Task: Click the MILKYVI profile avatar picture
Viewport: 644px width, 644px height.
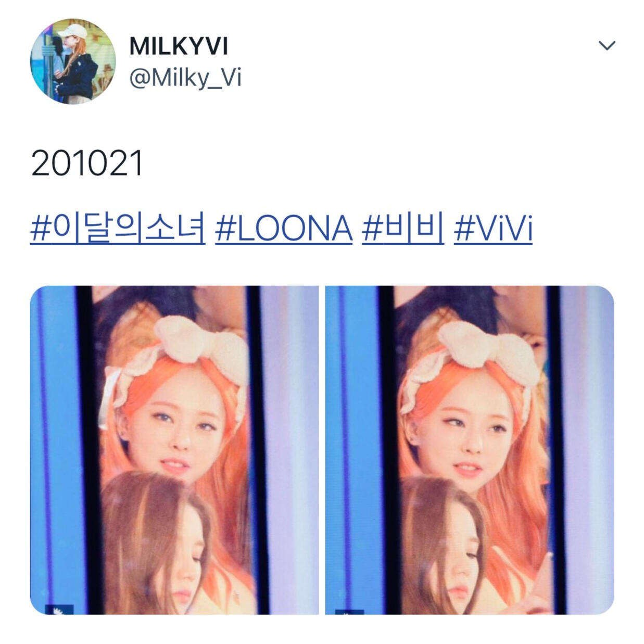Action: coord(73,61)
